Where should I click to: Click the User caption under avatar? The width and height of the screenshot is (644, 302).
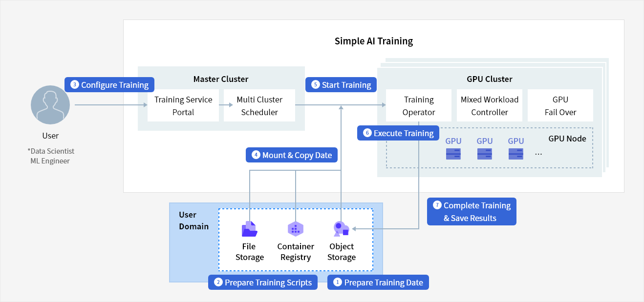pos(50,136)
